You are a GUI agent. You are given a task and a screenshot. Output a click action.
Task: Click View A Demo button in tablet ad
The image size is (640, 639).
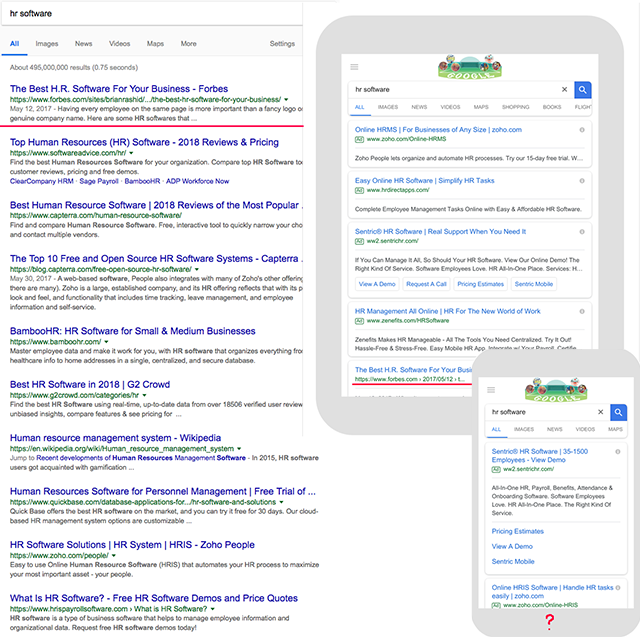377,284
